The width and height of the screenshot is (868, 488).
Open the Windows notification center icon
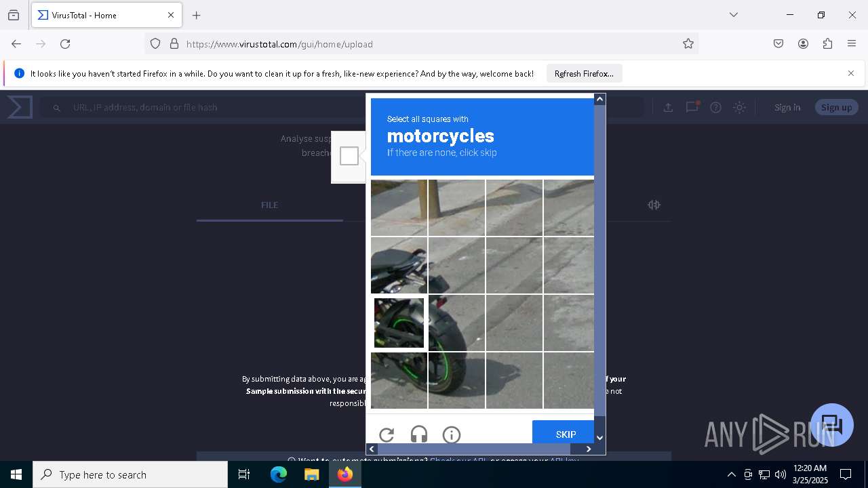(846, 474)
